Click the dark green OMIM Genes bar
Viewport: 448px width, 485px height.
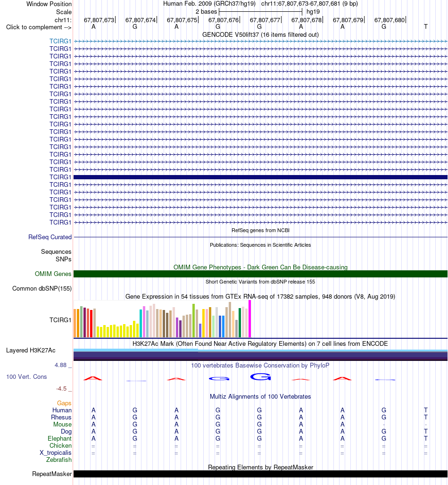tap(260, 274)
